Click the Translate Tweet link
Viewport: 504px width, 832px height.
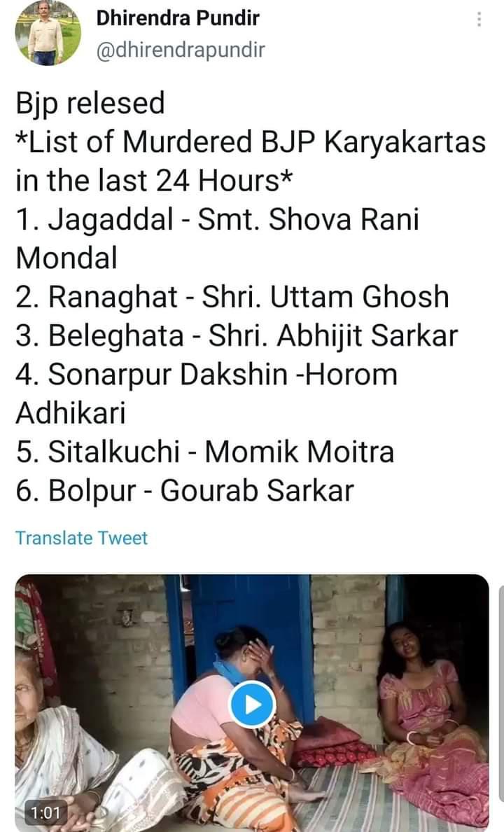[81, 538]
